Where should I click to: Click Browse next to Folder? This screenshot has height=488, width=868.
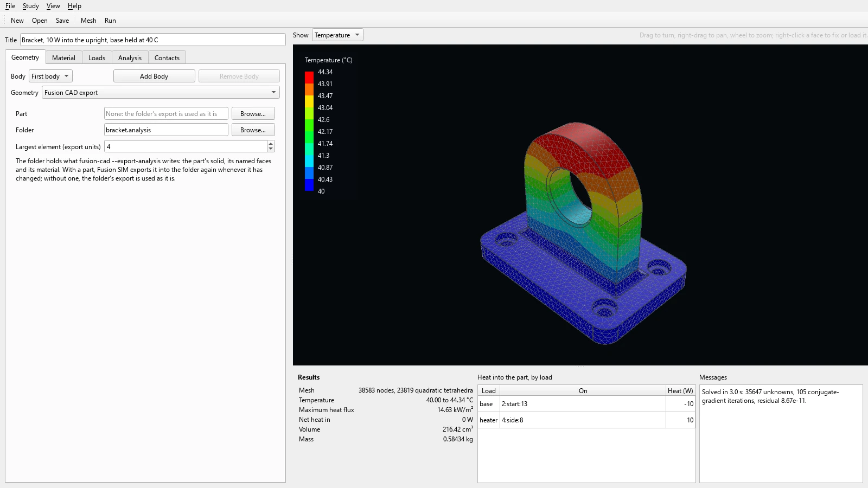point(253,130)
